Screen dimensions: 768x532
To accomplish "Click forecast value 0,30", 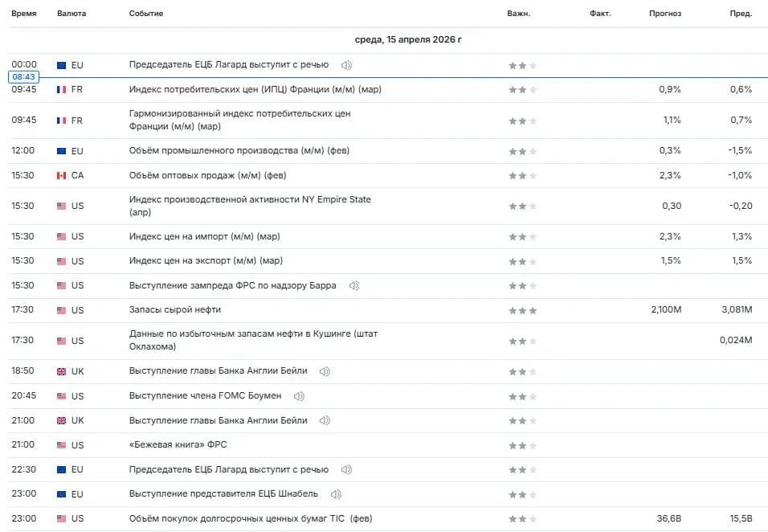I will point(672,206).
